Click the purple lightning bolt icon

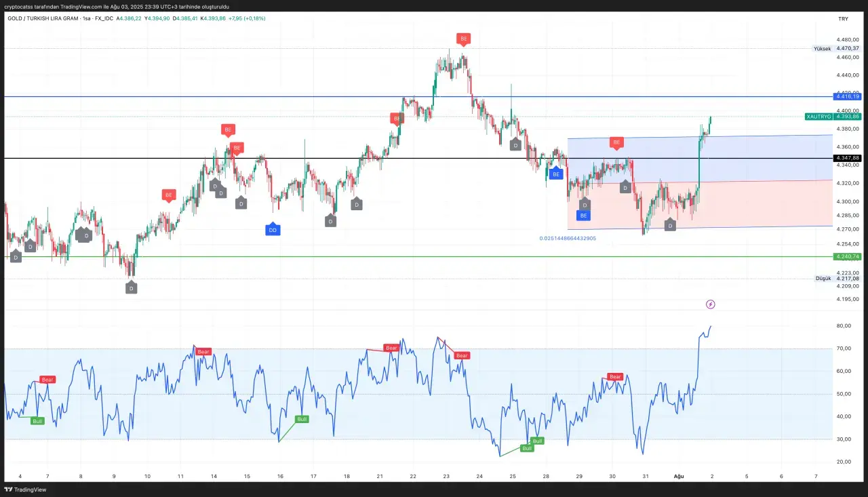[710, 304]
